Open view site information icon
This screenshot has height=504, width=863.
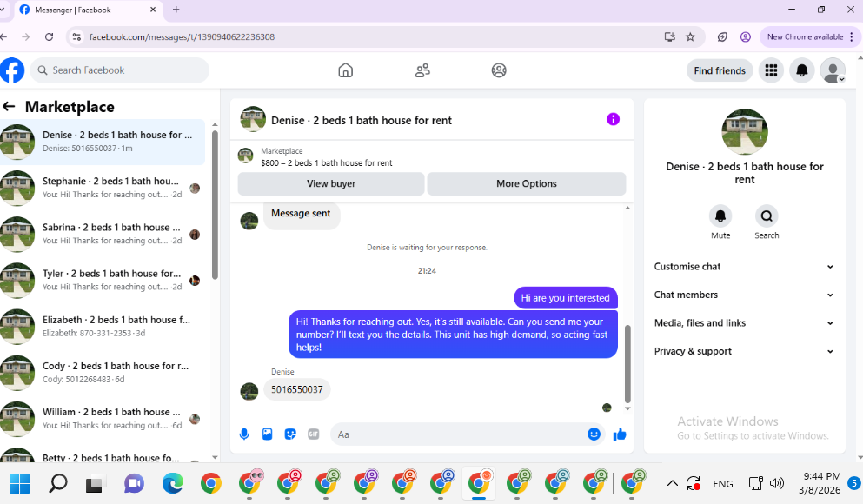[x=77, y=36]
